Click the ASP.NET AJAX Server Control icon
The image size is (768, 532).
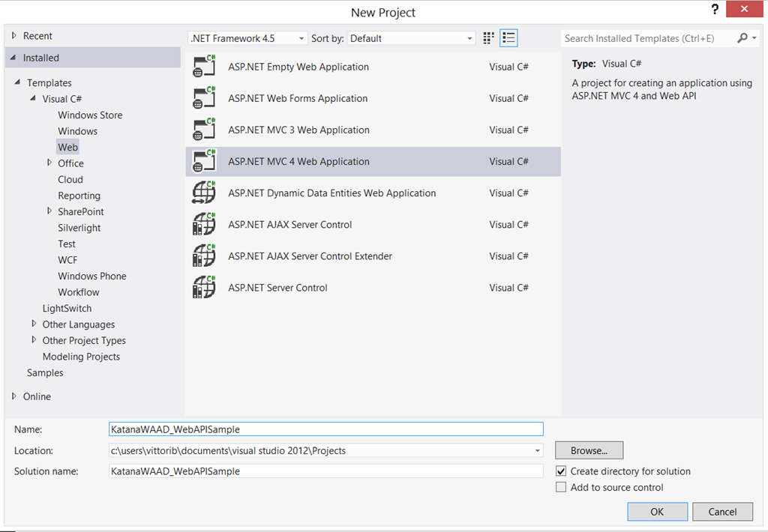click(x=204, y=225)
